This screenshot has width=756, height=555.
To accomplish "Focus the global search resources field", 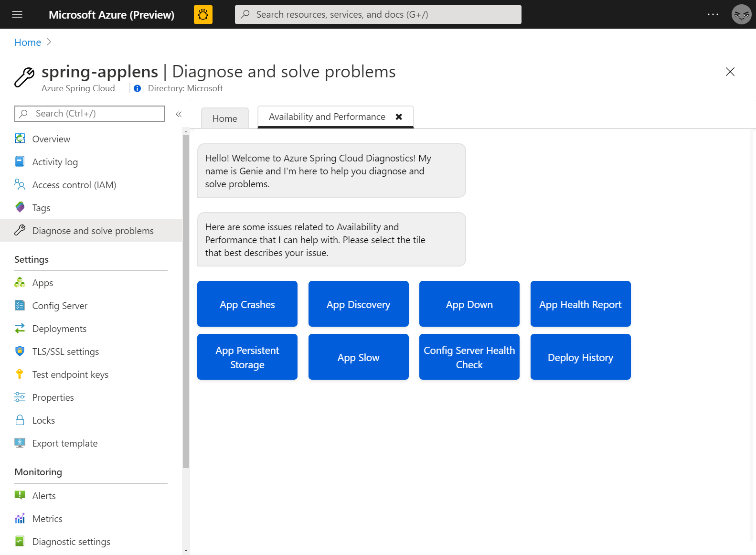I will 378,14.
